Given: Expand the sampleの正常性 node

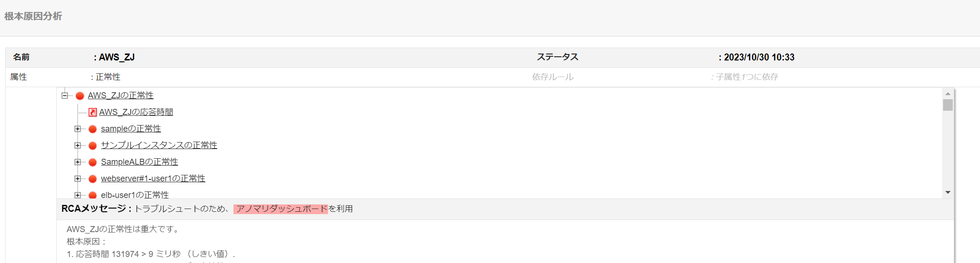Looking at the screenshot, I should click(78, 129).
